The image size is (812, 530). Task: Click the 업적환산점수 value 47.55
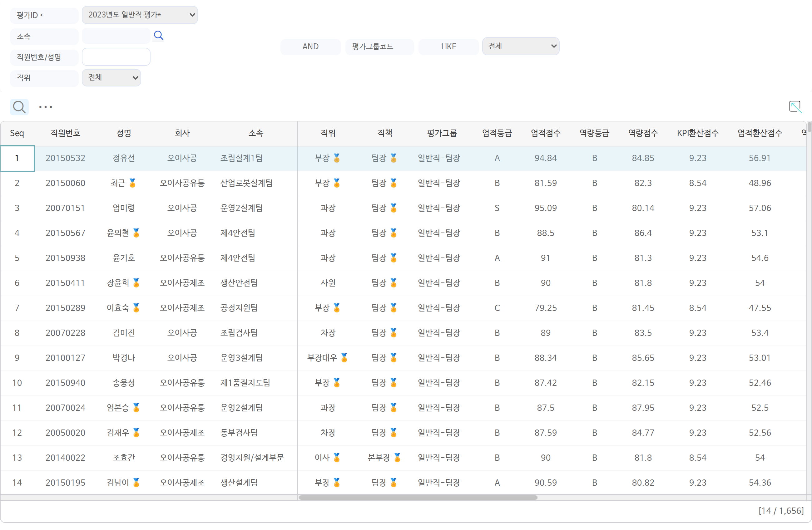(x=760, y=308)
